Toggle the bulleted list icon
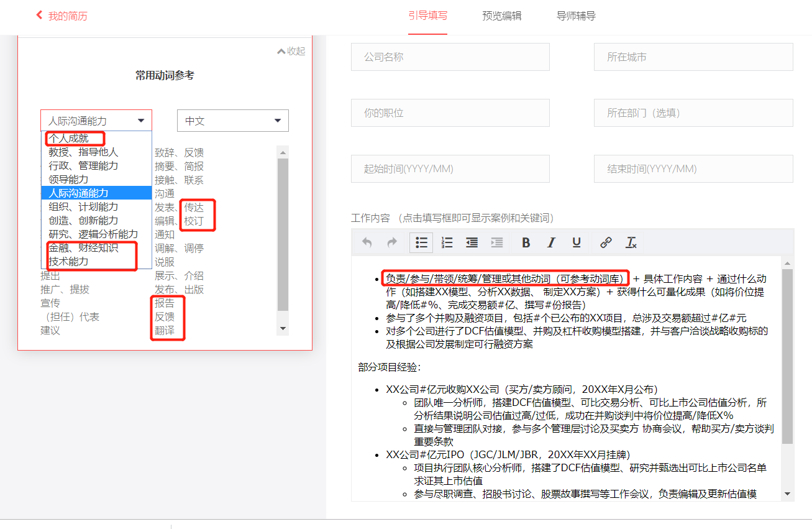The height and width of the screenshot is (529, 812). pos(421,242)
